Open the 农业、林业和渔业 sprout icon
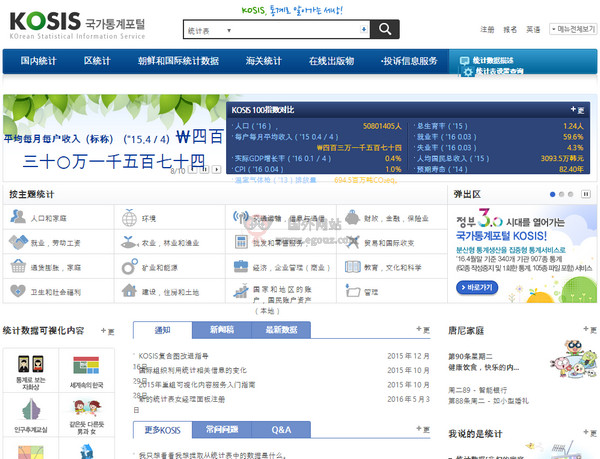 129,242
